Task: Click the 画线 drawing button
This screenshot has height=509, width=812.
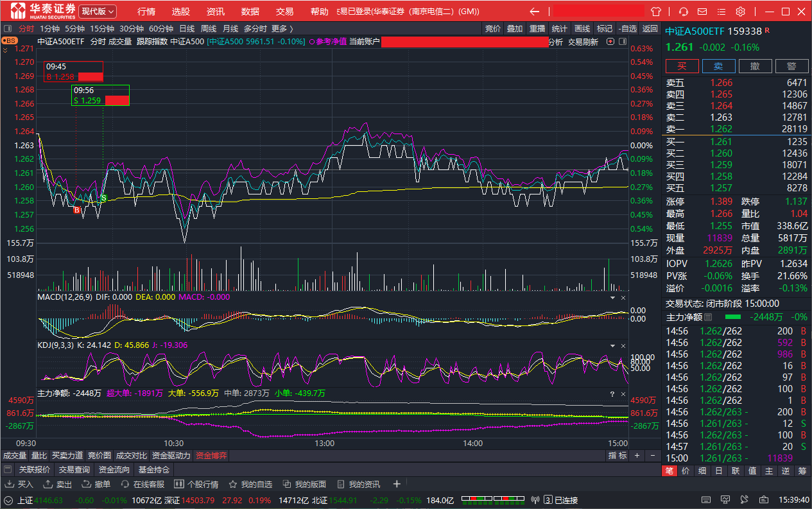Action: (x=582, y=29)
